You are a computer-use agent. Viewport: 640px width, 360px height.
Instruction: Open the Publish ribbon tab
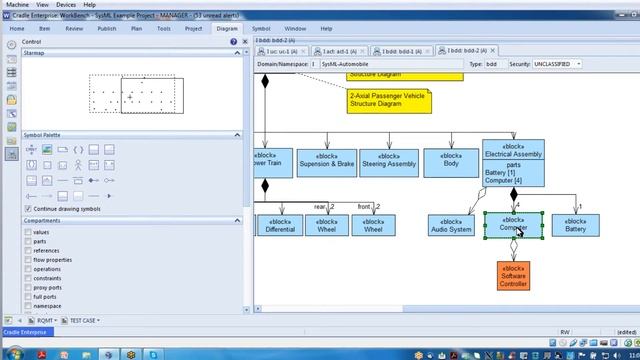click(x=107, y=29)
